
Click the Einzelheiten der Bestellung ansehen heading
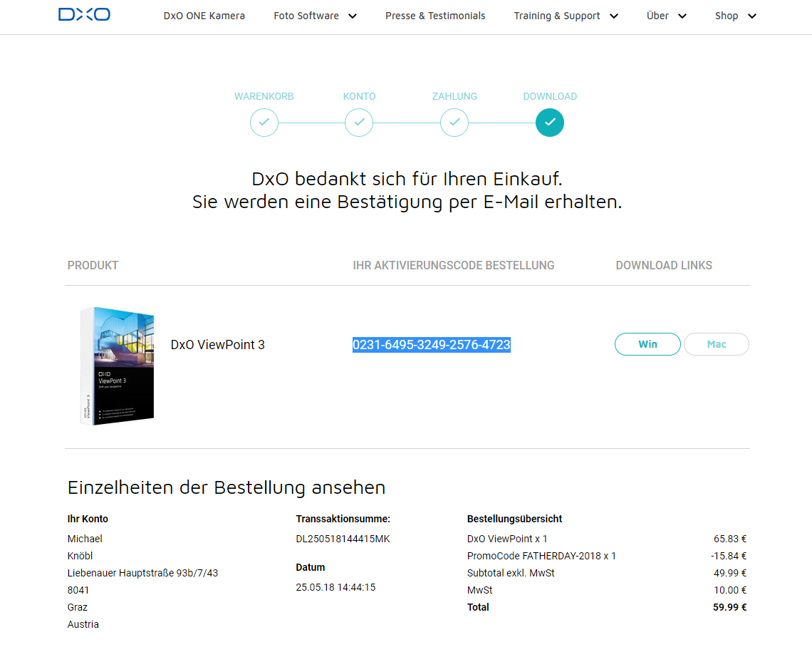coord(227,488)
